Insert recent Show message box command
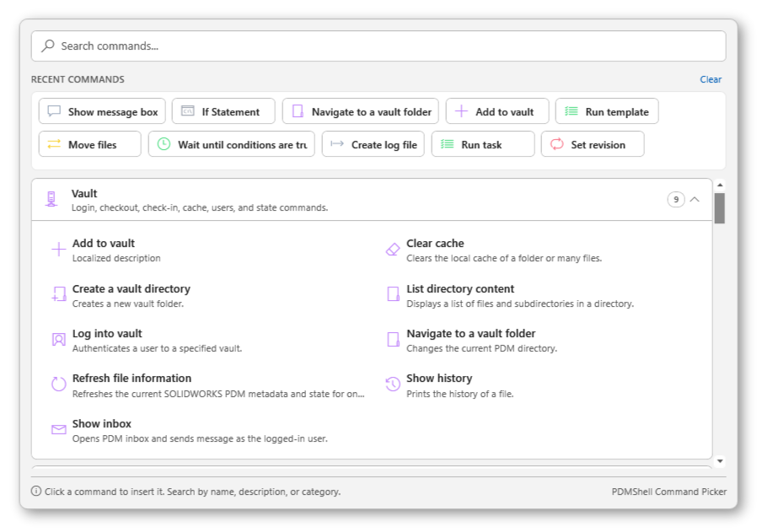 tap(102, 111)
